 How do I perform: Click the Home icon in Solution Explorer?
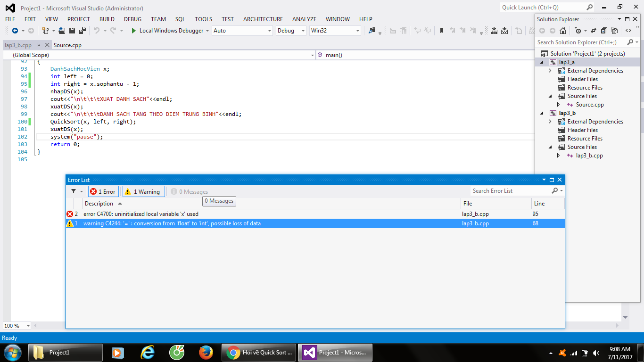pos(562,31)
